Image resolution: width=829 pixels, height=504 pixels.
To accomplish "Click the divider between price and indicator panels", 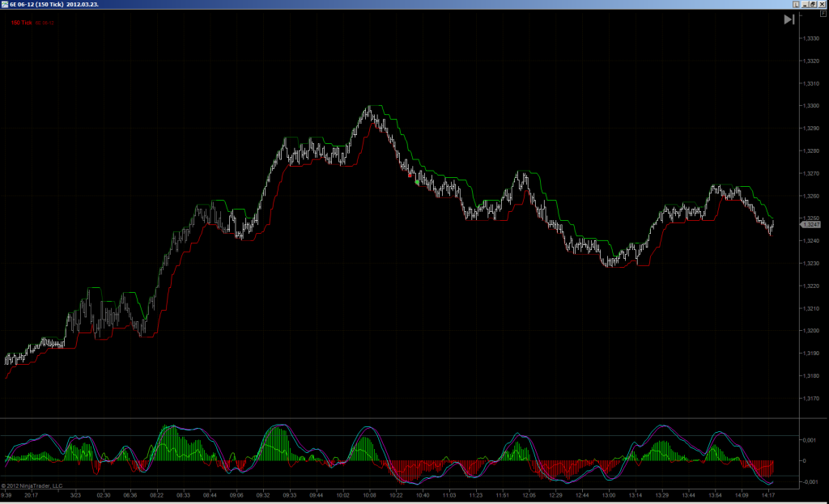I will tap(399, 418).
